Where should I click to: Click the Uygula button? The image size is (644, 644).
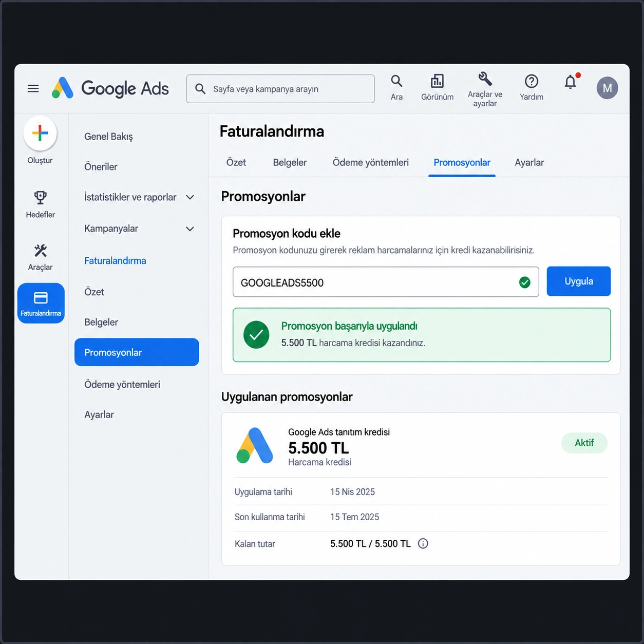[x=579, y=281]
